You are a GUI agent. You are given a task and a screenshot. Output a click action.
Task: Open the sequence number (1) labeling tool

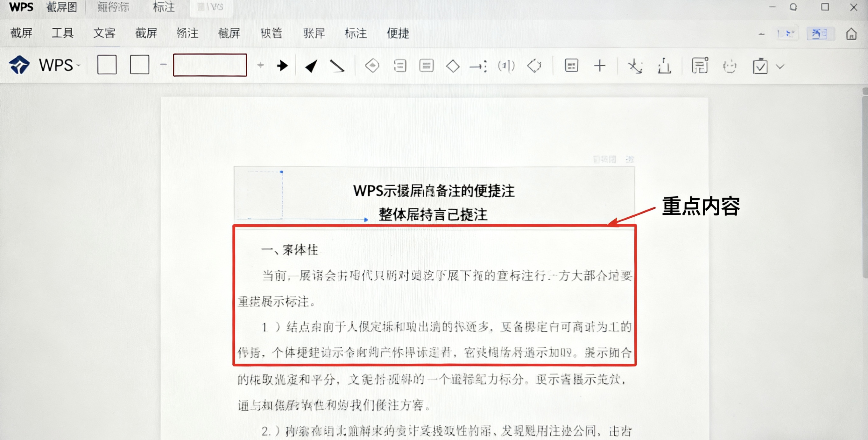click(x=506, y=66)
